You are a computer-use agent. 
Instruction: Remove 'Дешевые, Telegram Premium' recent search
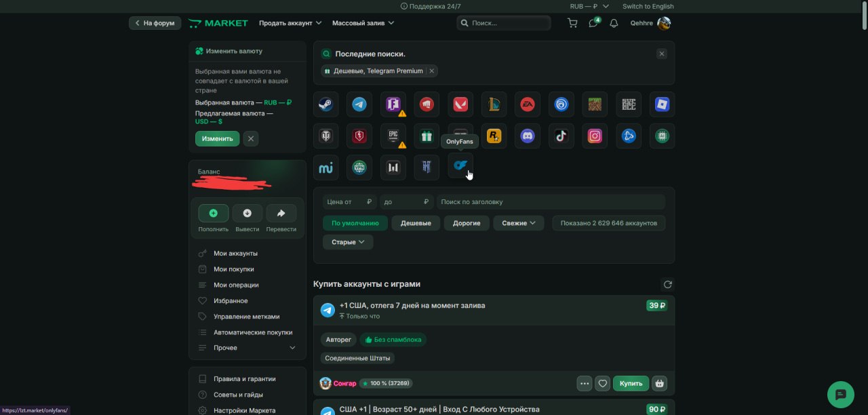click(x=432, y=71)
